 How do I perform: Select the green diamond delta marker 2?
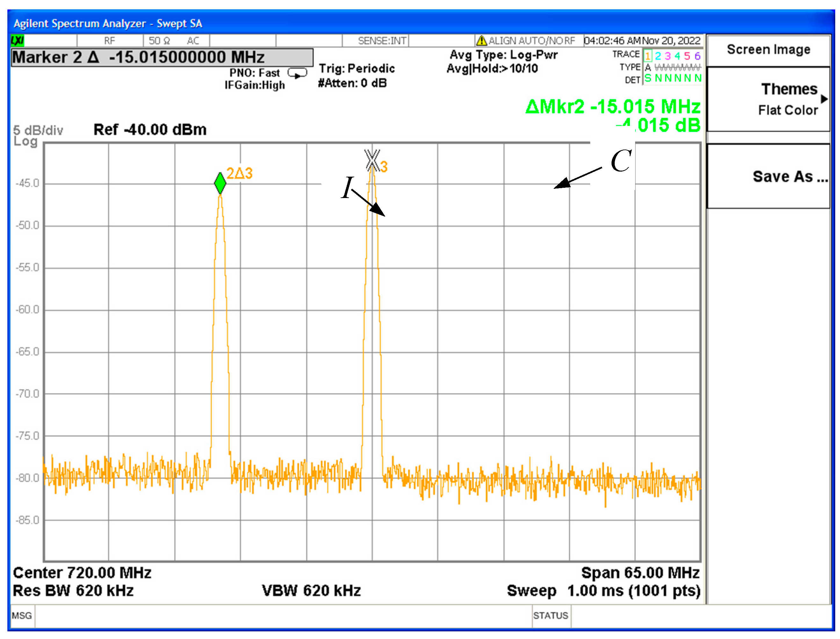pos(220,183)
